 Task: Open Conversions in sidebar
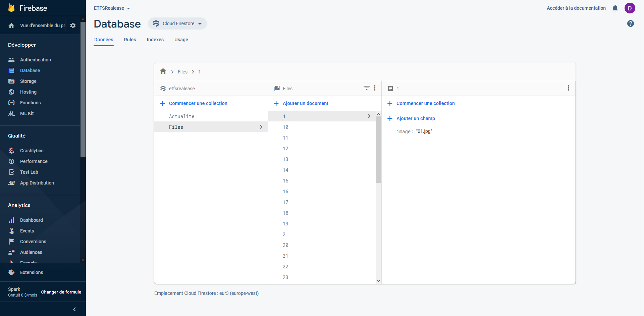pyautogui.click(x=33, y=242)
